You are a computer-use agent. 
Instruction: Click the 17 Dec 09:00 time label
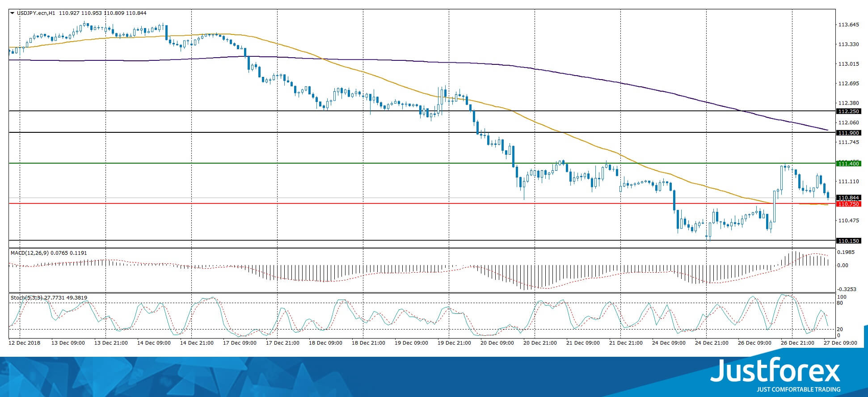pos(240,343)
